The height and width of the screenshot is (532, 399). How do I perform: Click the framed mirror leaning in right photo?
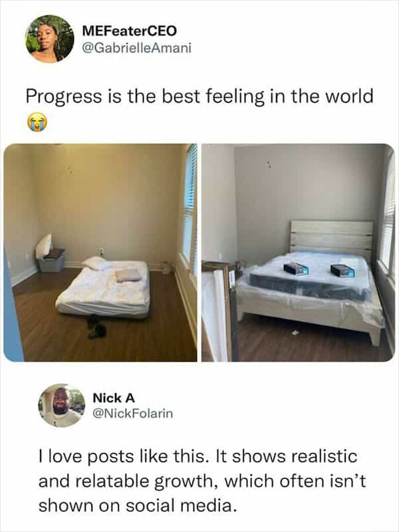(x=220, y=311)
